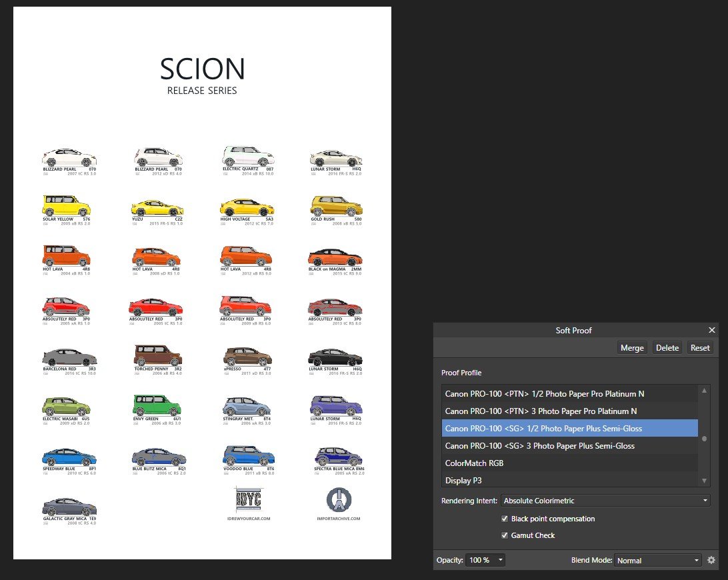Select Canon PRO-100 <PTN> 1/2 Photo Paper Pro Platinum N
The height and width of the screenshot is (580, 728).
570,394
